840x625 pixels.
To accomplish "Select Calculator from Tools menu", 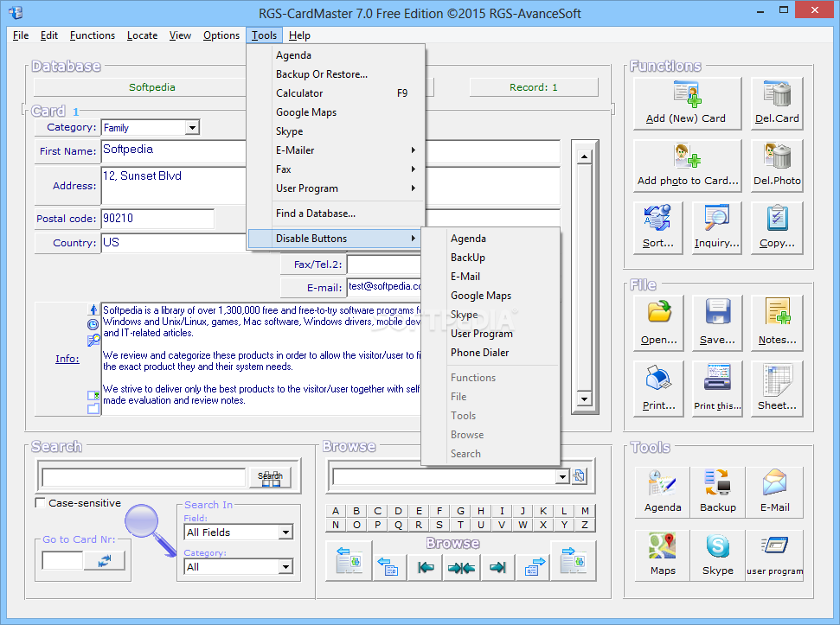I will pos(336,93).
